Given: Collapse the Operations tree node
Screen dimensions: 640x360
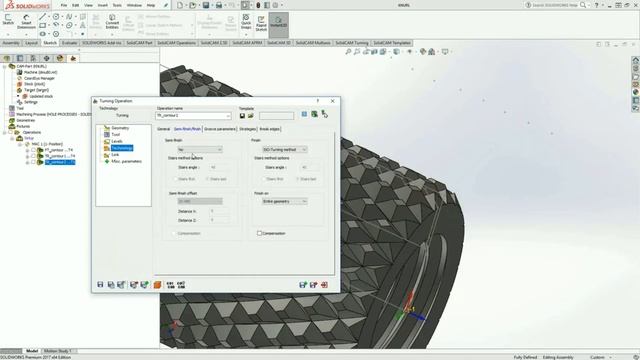Looking at the screenshot, I should coord(4,132).
